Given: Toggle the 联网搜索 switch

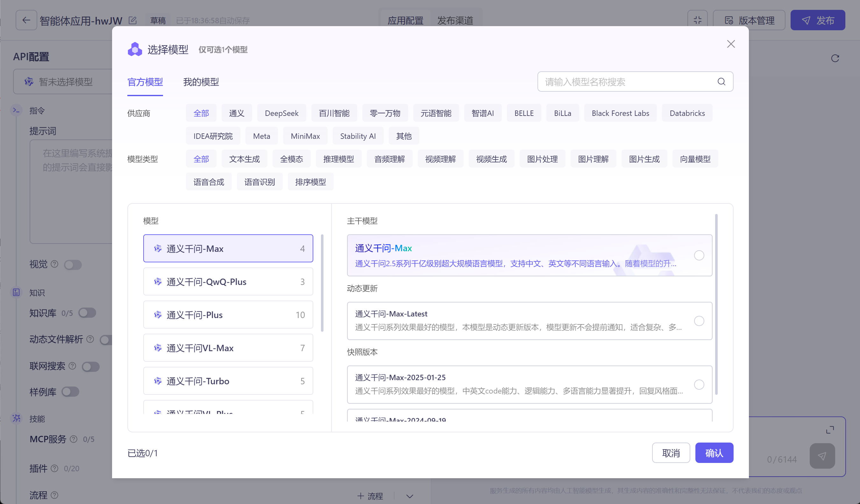Looking at the screenshot, I should 90,366.
